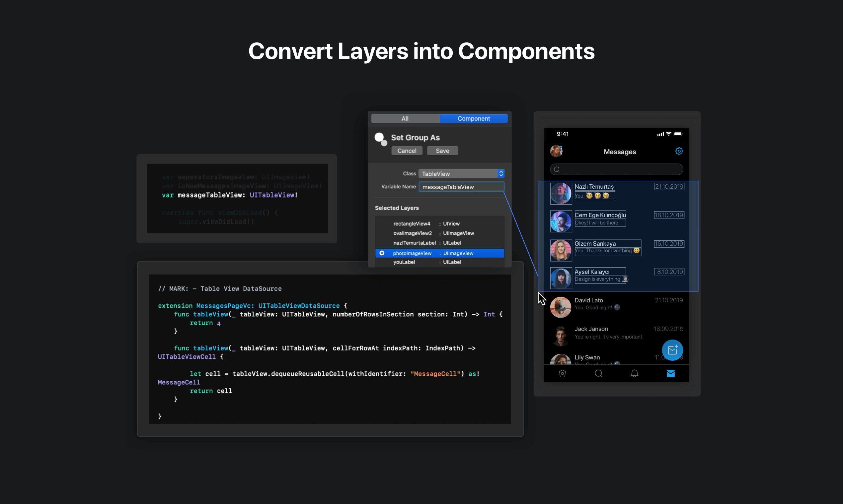Click the 'Set Group As' heading
This screenshot has height=504, width=843.
[x=415, y=138]
